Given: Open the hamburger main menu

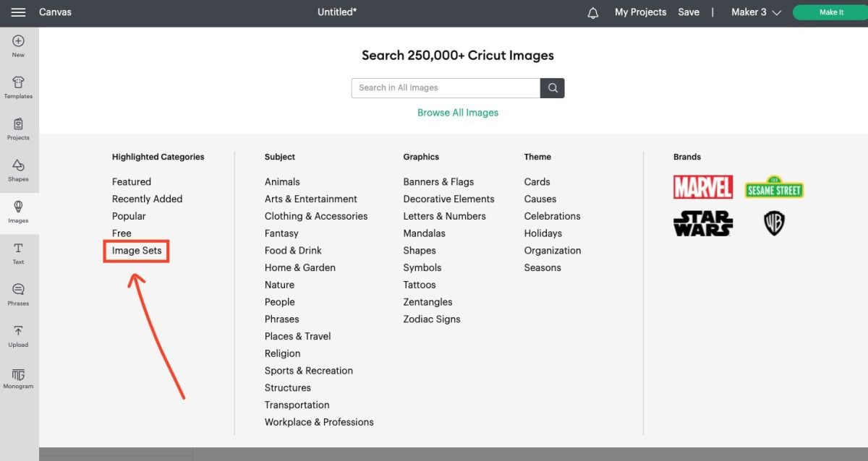Looking at the screenshot, I should coord(18,12).
